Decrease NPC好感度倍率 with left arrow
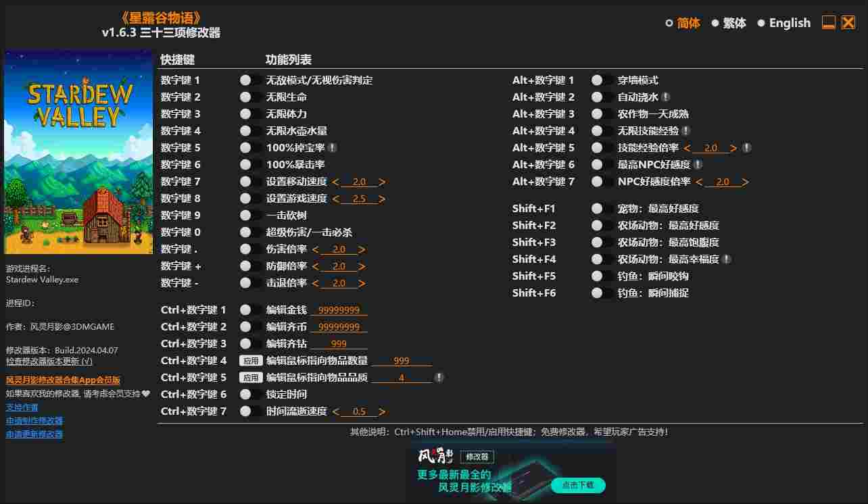The height and width of the screenshot is (504, 868). point(699,182)
